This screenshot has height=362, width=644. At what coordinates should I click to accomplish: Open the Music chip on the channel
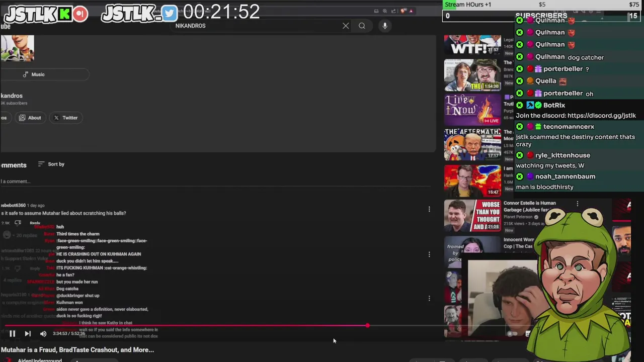44,74
